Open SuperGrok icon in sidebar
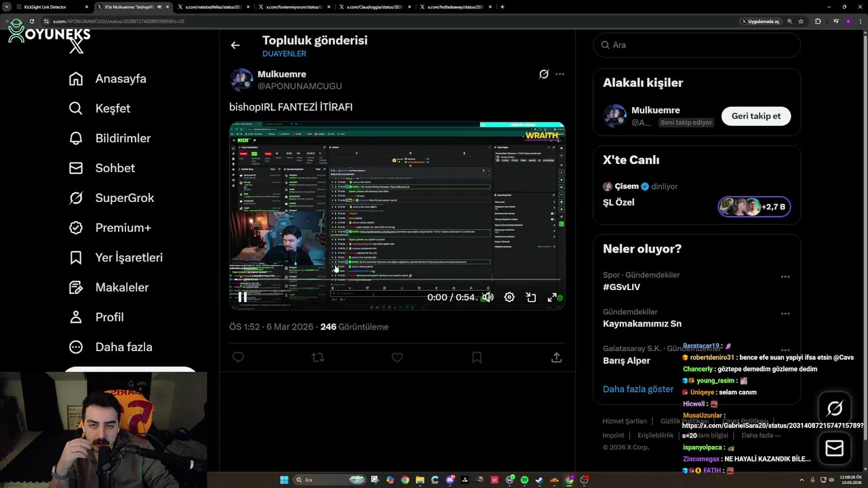This screenshot has height=488, width=868. [76, 198]
